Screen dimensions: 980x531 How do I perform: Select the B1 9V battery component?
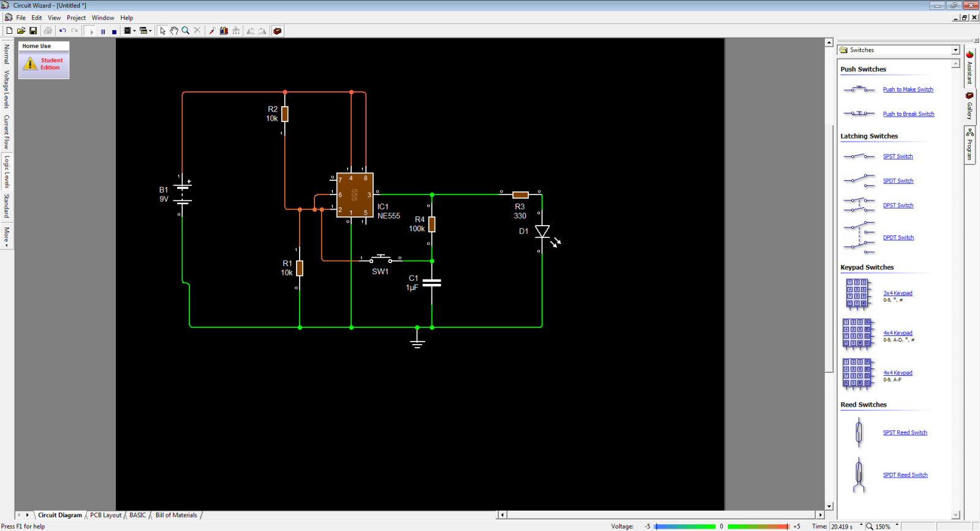tap(183, 194)
